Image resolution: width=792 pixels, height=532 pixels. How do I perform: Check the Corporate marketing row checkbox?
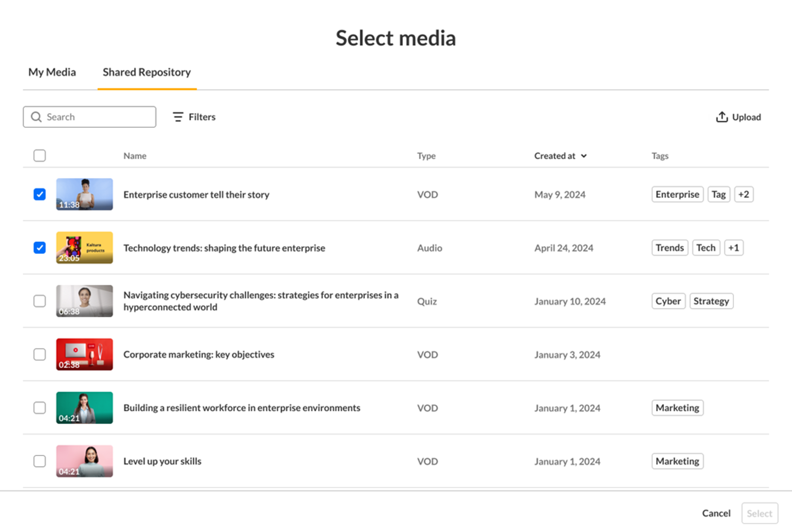40,354
